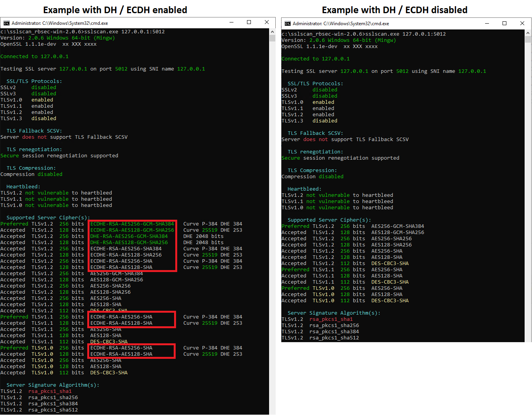Minimize the left 'DH / ECDH enabled' cmd window
Image resolution: width=532 pixels, height=415 pixels.
click(231, 22)
